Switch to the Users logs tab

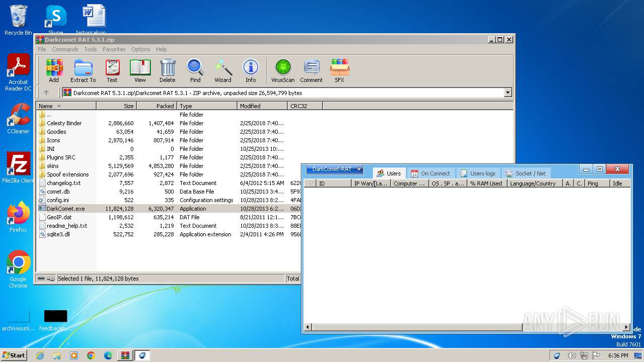tap(477, 173)
